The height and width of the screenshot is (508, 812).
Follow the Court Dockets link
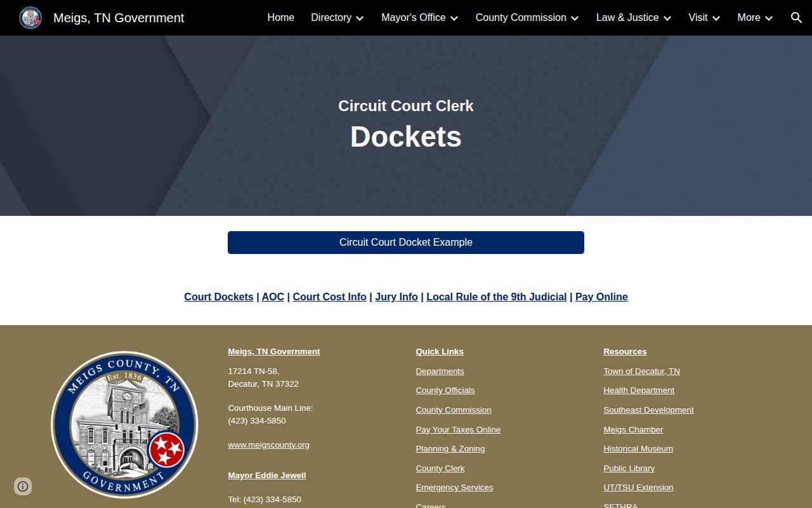point(219,297)
